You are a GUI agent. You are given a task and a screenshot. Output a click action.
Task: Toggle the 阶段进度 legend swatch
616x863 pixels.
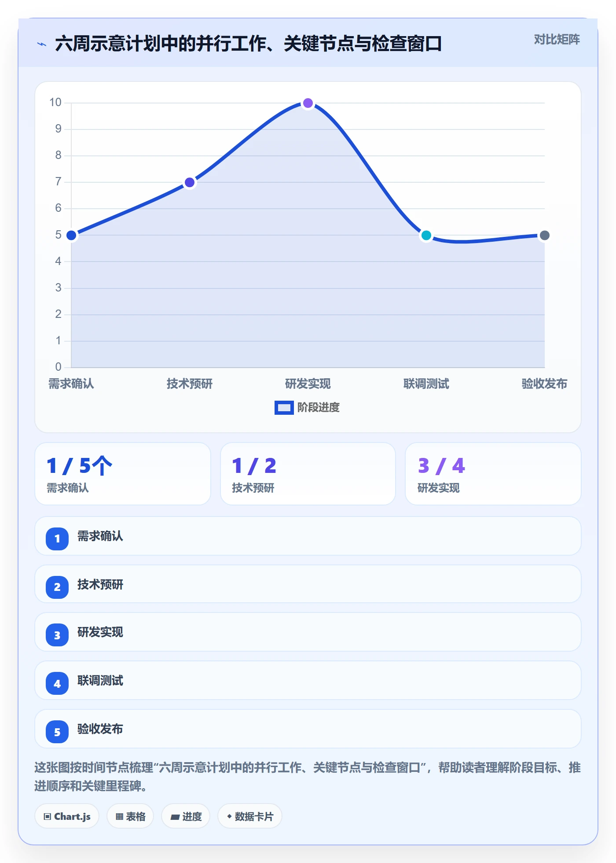(x=284, y=408)
